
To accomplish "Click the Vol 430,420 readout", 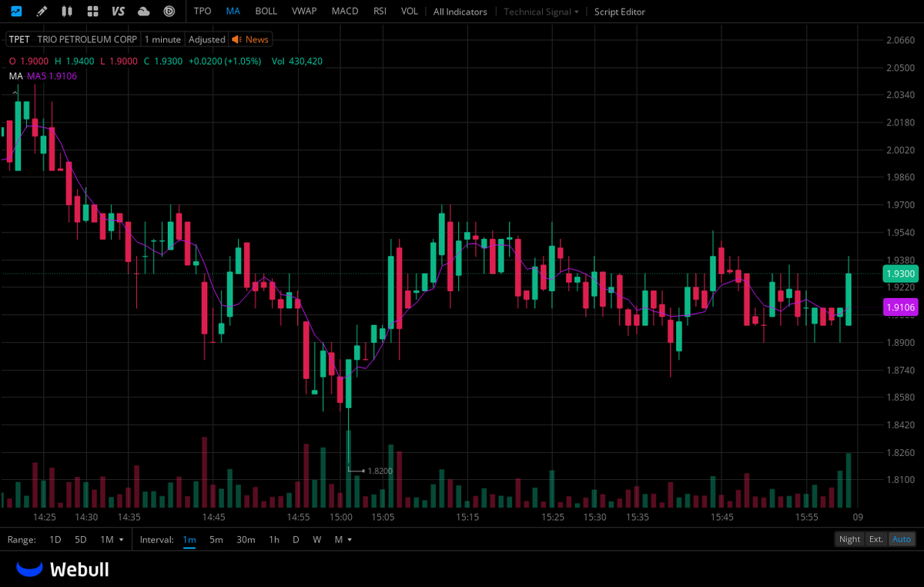I will [x=297, y=61].
